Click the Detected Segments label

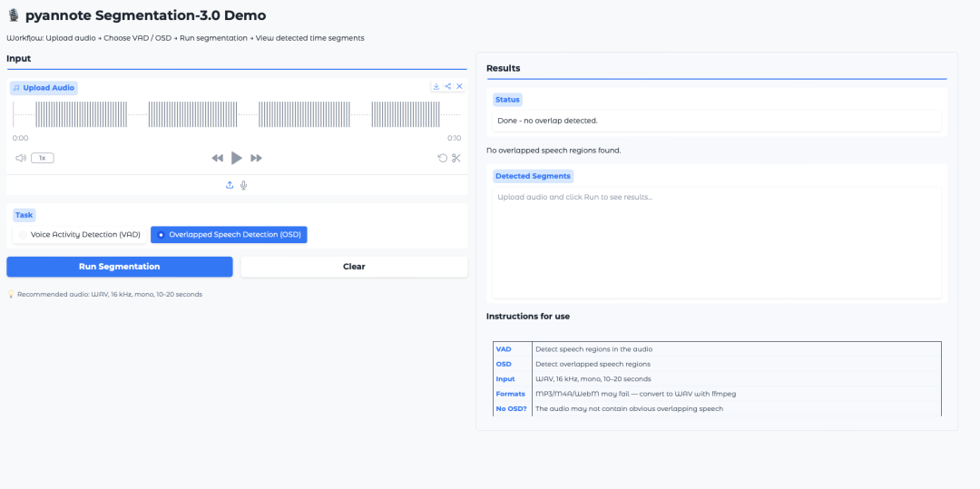533,176
